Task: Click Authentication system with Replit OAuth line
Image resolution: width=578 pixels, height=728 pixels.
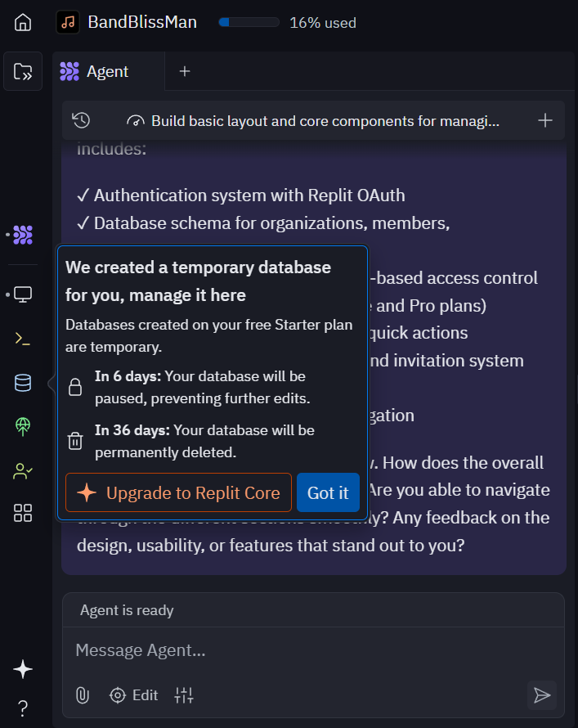Action: [240, 195]
